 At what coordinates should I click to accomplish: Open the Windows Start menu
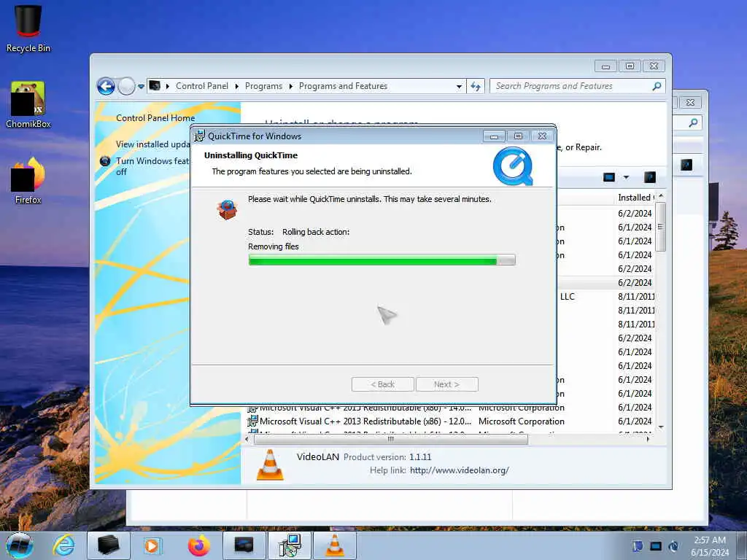click(20, 545)
